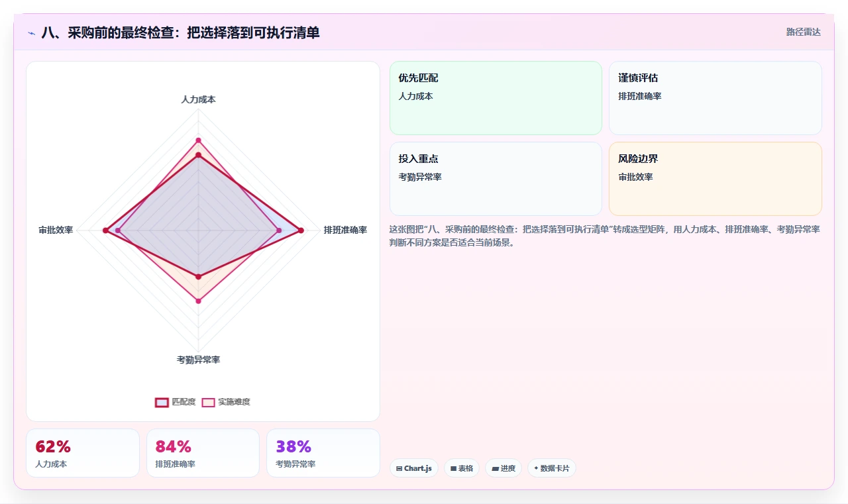Image resolution: width=848 pixels, height=504 pixels.
Task: Click the Chart.js tag chip
Action: (414, 468)
